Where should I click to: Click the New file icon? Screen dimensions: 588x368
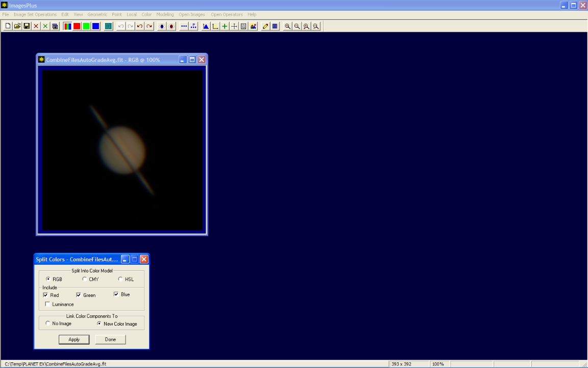[8, 26]
